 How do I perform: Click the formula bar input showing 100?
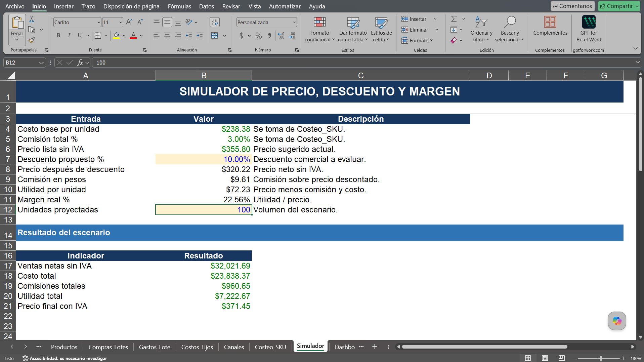click(363, 63)
